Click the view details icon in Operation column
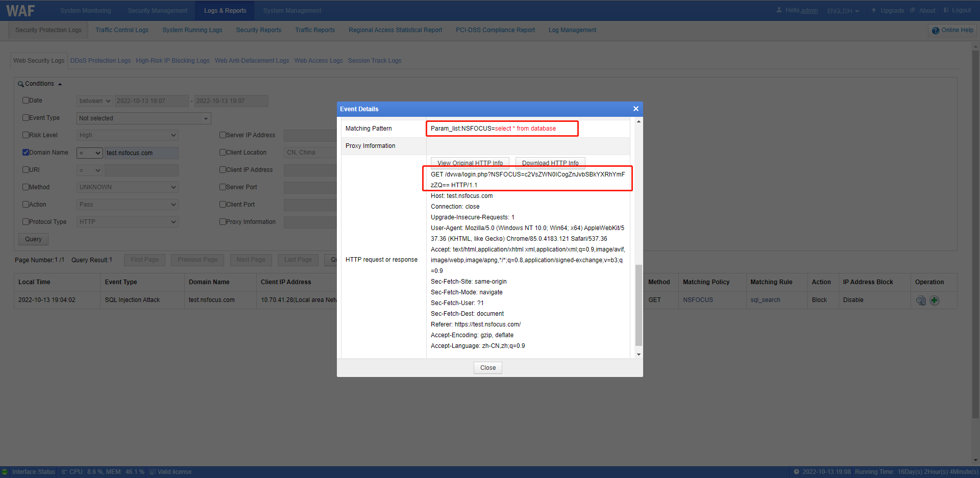 point(921,300)
